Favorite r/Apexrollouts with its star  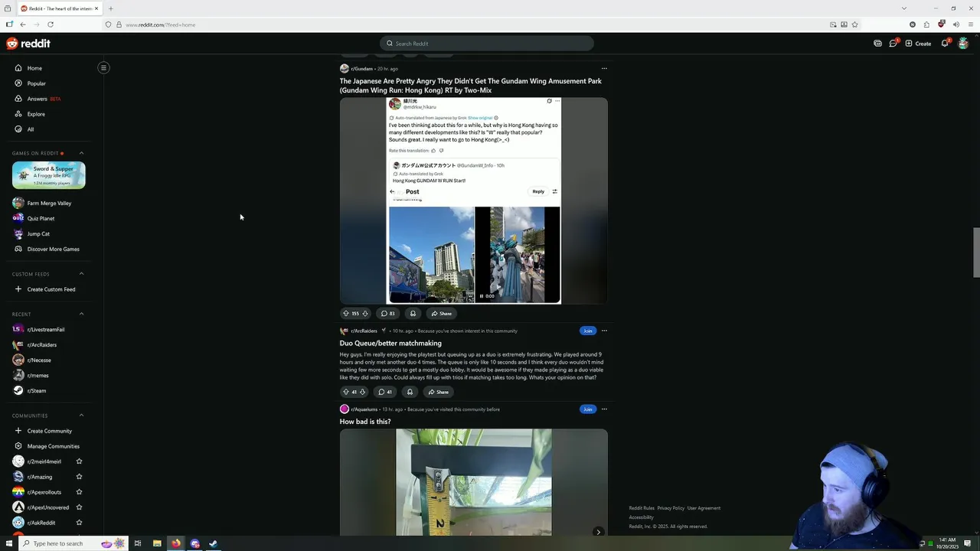tap(79, 492)
